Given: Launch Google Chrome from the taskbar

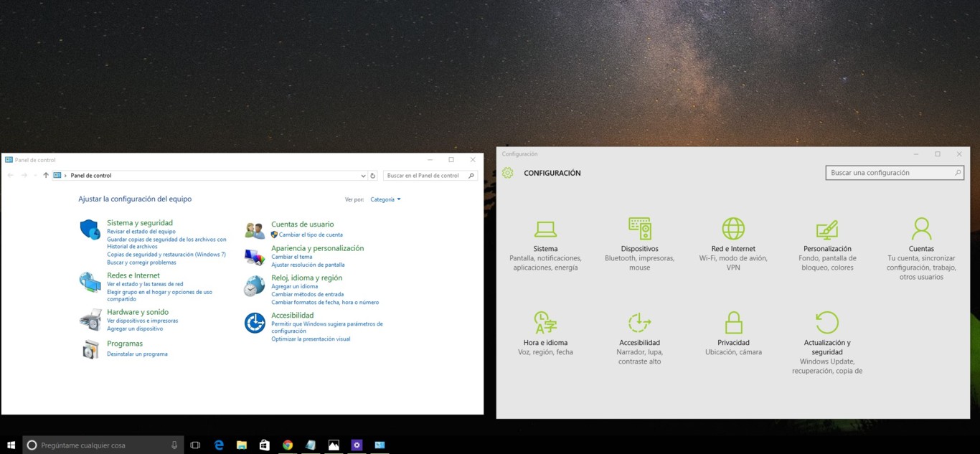Looking at the screenshot, I should [x=288, y=445].
